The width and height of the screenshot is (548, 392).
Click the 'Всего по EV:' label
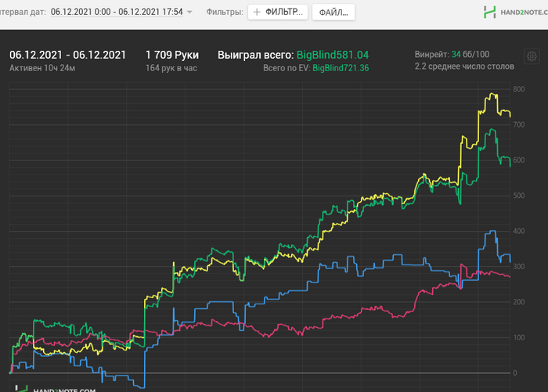pos(287,68)
